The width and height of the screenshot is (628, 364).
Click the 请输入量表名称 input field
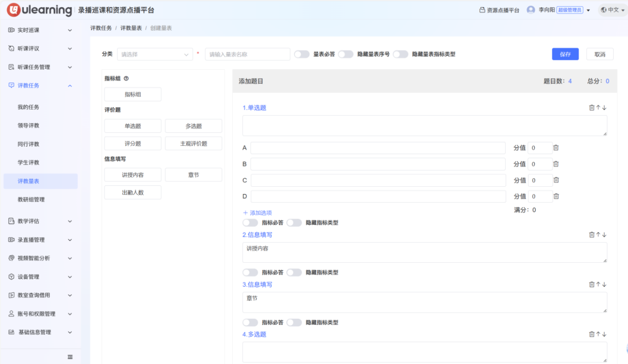pyautogui.click(x=248, y=54)
